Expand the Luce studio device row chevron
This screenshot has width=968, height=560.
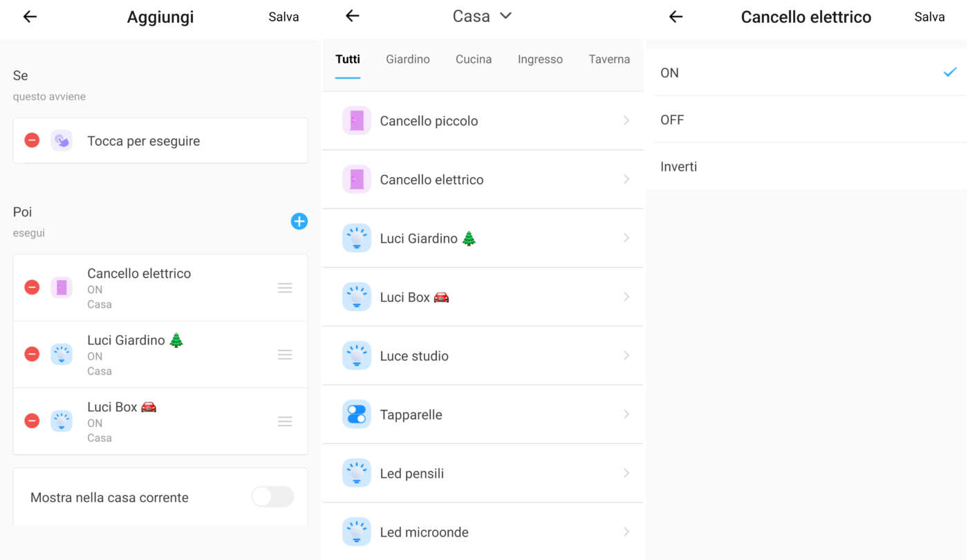[x=626, y=355]
